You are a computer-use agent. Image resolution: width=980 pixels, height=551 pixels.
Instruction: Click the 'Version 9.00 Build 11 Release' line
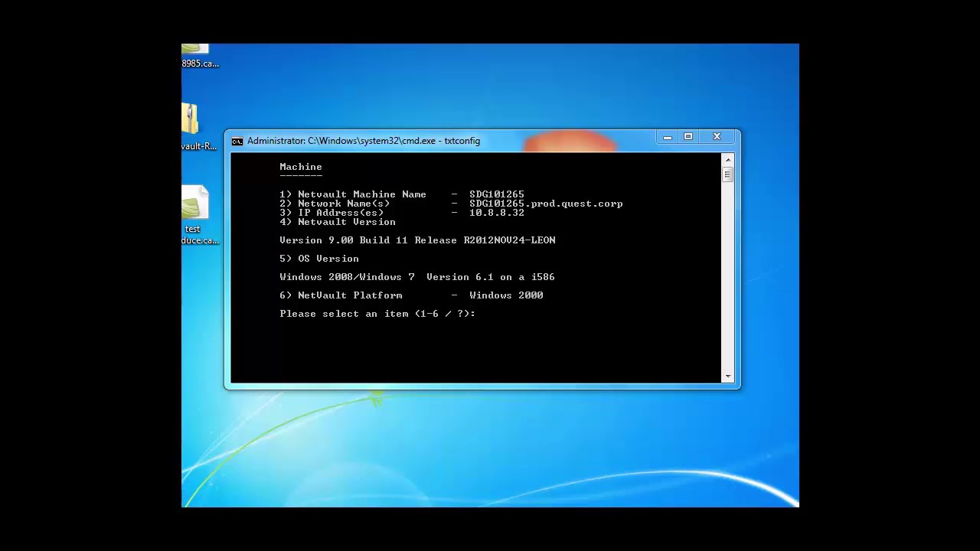point(417,240)
